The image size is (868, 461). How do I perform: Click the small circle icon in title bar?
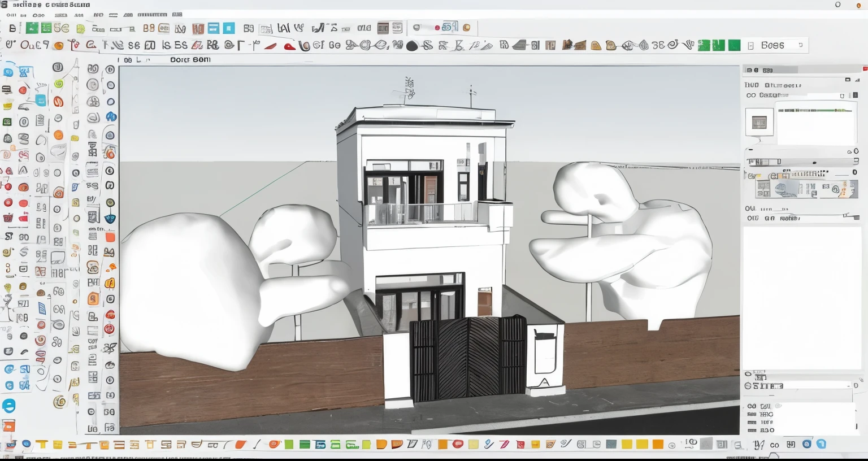point(837,5)
